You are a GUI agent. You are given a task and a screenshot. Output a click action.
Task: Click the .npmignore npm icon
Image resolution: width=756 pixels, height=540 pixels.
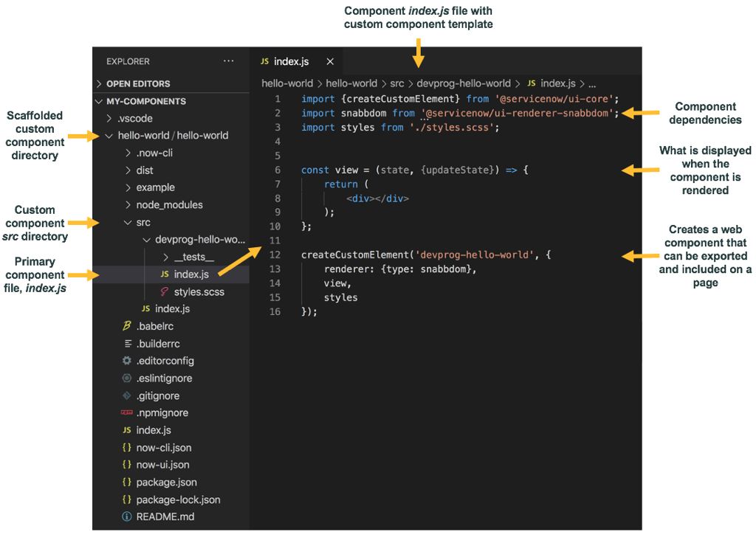click(127, 413)
